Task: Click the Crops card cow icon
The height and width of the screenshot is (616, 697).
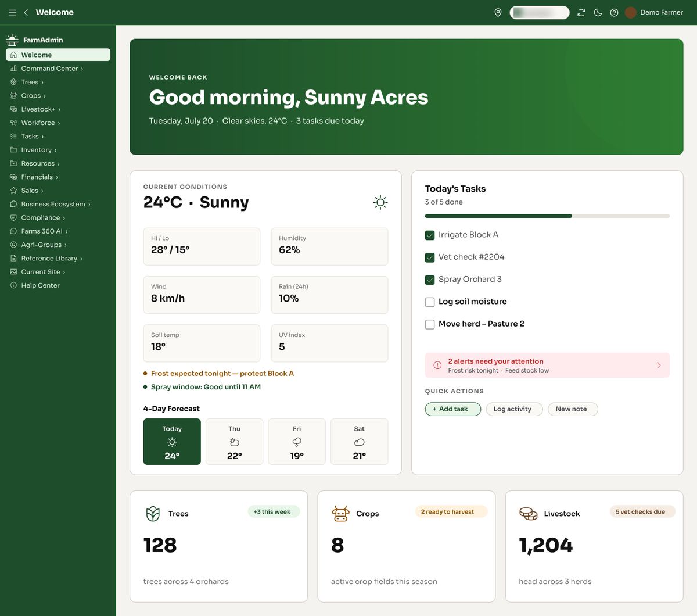Action: pos(340,513)
